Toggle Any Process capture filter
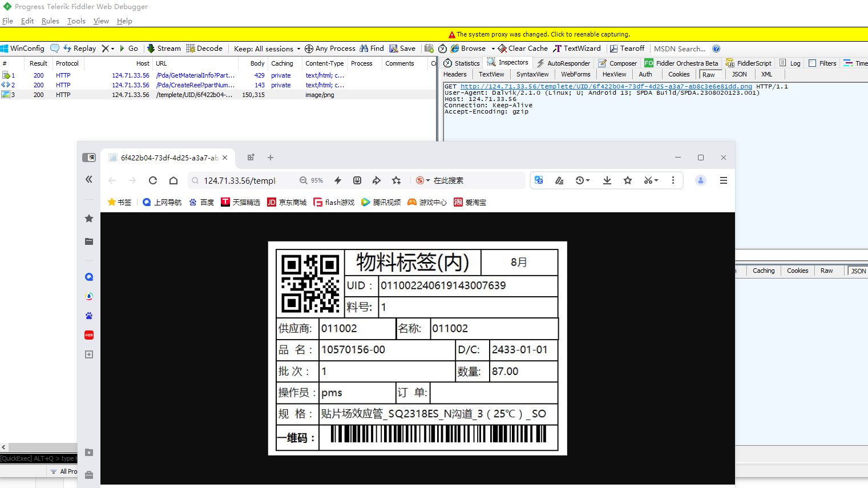This screenshot has width=868, height=488. click(x=330, y=49)
